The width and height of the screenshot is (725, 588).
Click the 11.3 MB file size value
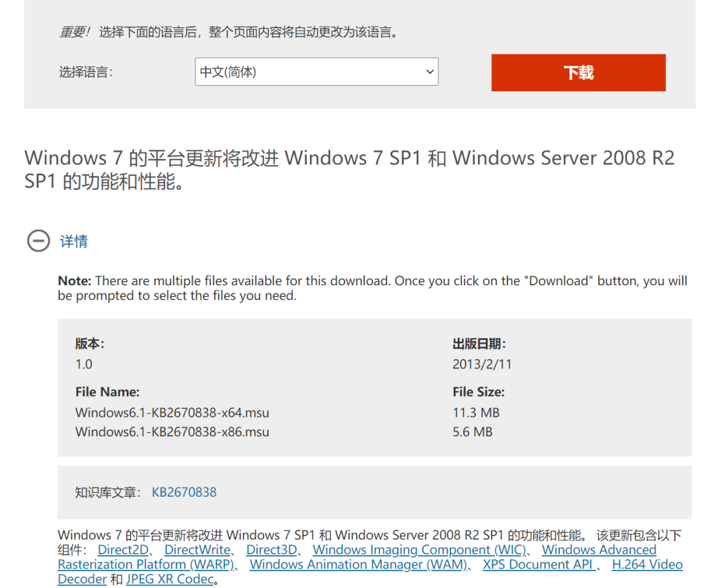click(476, 412)
